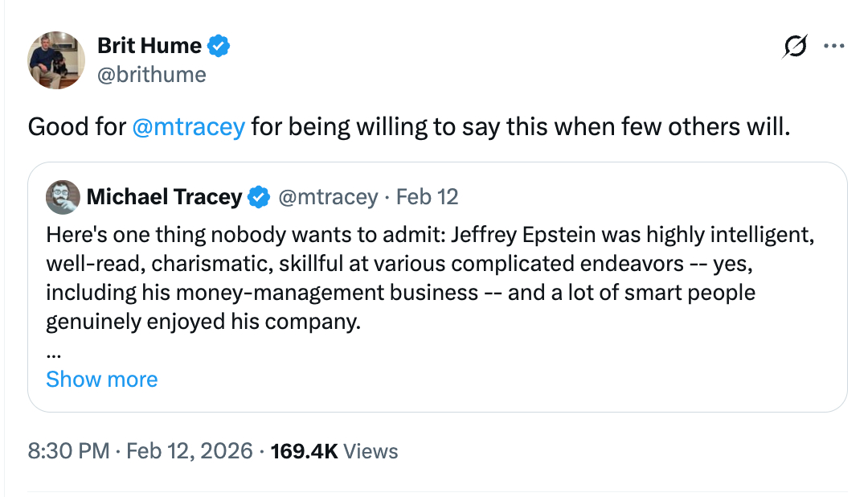The width and height of the screenshot is (868, 497).
Task: Expand the quoted post with Show more
Action: (102, 379)
